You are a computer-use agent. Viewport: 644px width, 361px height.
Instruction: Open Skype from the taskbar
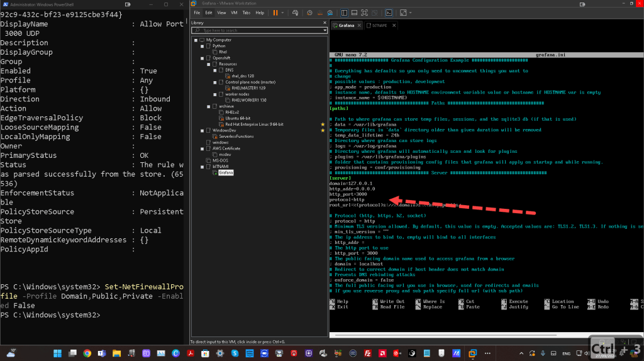[x=235, y=353]
